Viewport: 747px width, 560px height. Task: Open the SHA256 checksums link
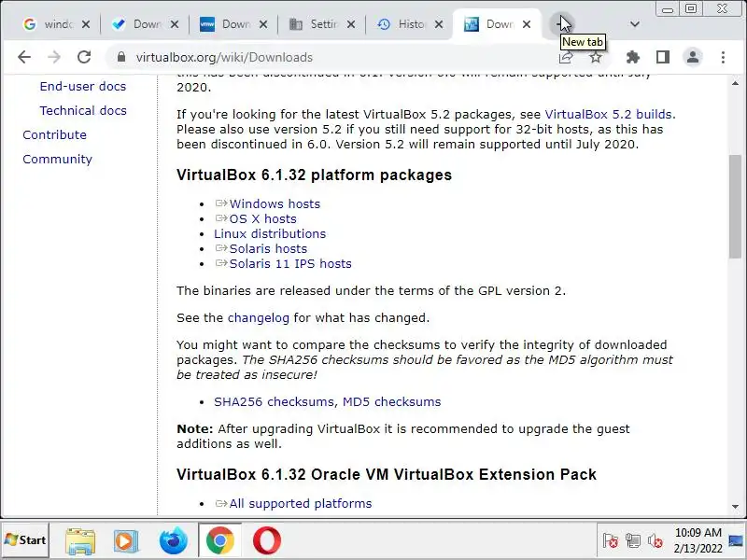point(274,401)
